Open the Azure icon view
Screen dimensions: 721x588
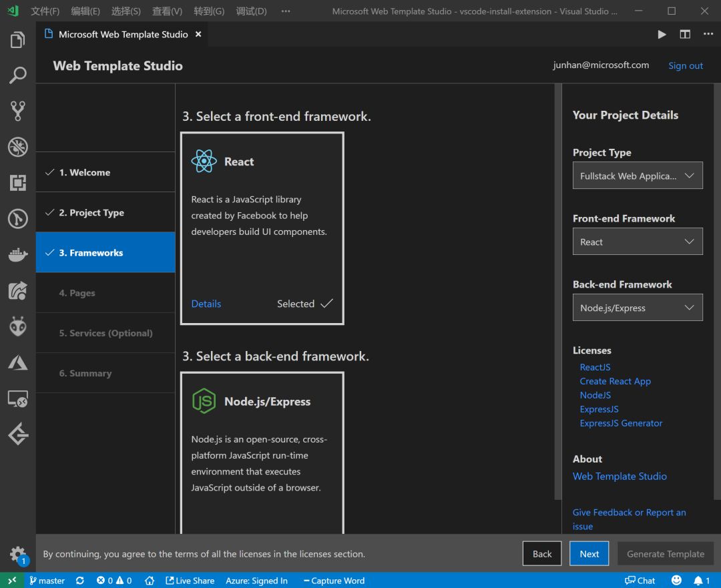tap(17, 362)
